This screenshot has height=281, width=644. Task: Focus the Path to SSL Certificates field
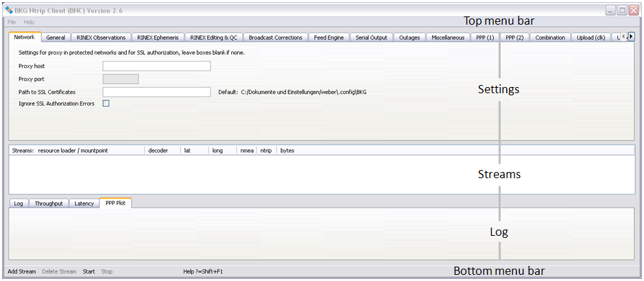tap(156, 92)
